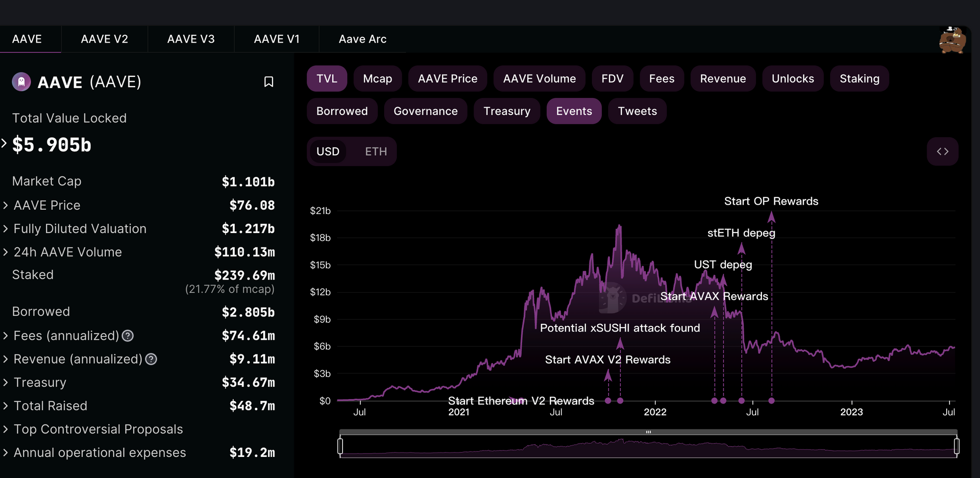Disable the Events chart overlay

[x=574, y=111]
